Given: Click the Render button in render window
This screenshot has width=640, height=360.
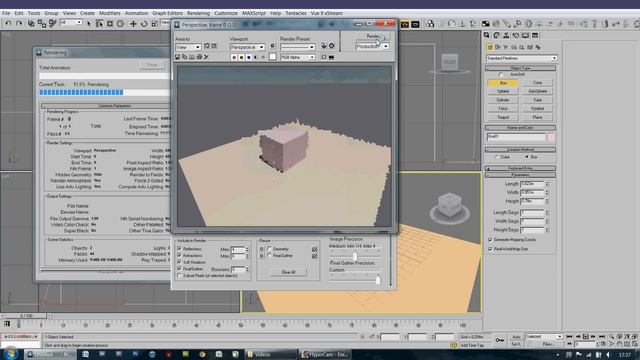Looking at the screenshot, I should pos(373,36).
